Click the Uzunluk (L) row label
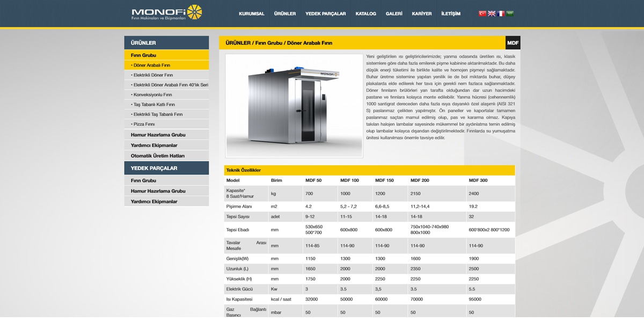644x322 pixels. coord(238,268)
